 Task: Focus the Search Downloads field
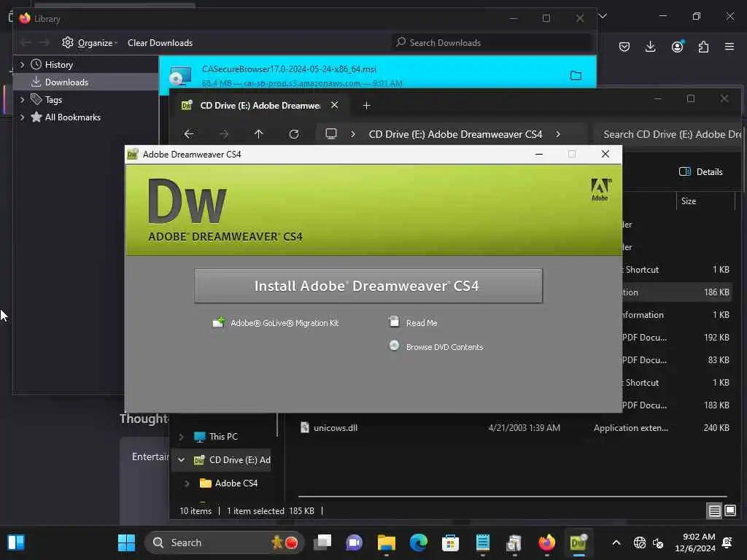click(492, 43)
